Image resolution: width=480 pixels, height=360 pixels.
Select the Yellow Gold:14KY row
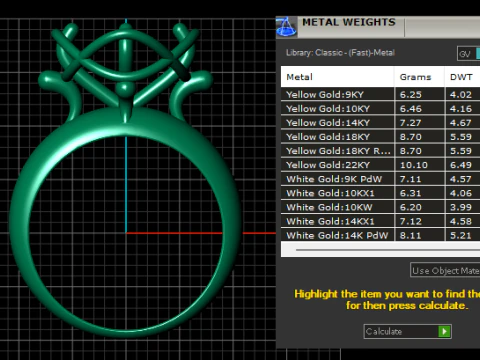click(x=380, y=123)
